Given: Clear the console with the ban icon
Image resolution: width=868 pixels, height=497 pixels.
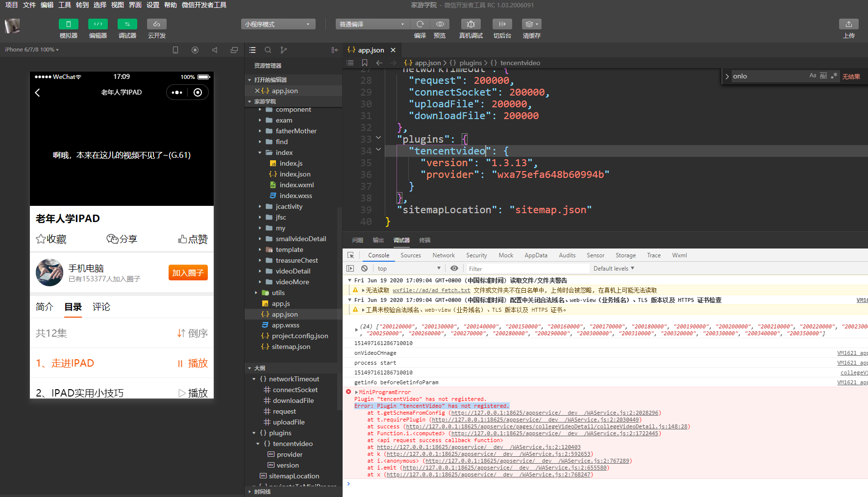Looking at the screenshot, I should pyautogui.click(x=365, y=269).
